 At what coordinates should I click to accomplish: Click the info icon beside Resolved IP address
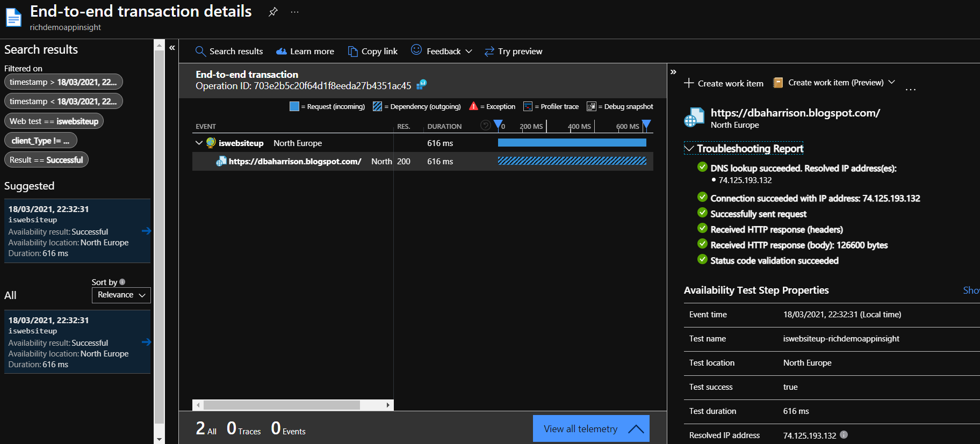click(x=844, y=435)
